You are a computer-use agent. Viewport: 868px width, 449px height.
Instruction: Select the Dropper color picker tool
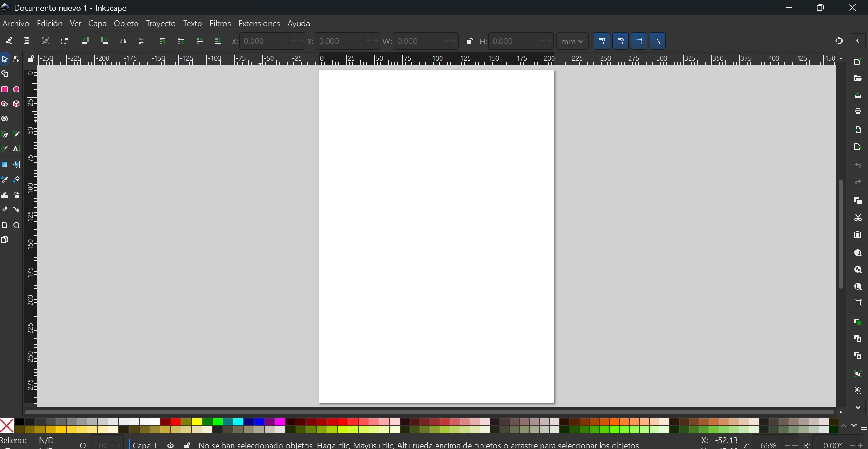5,180
